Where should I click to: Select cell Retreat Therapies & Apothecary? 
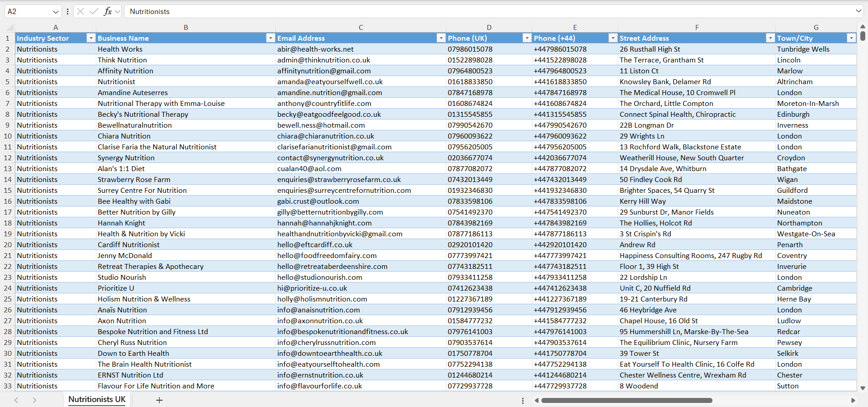point(186,266)
